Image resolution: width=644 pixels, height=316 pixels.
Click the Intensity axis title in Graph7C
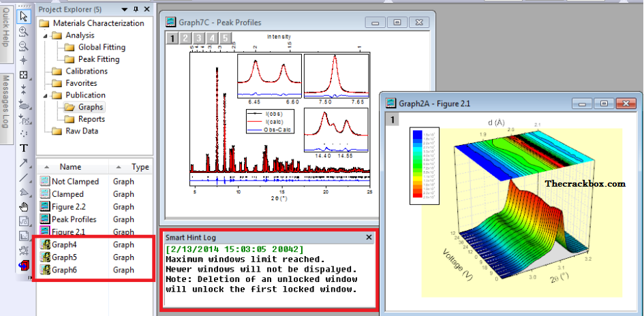[x=279, y=37]
